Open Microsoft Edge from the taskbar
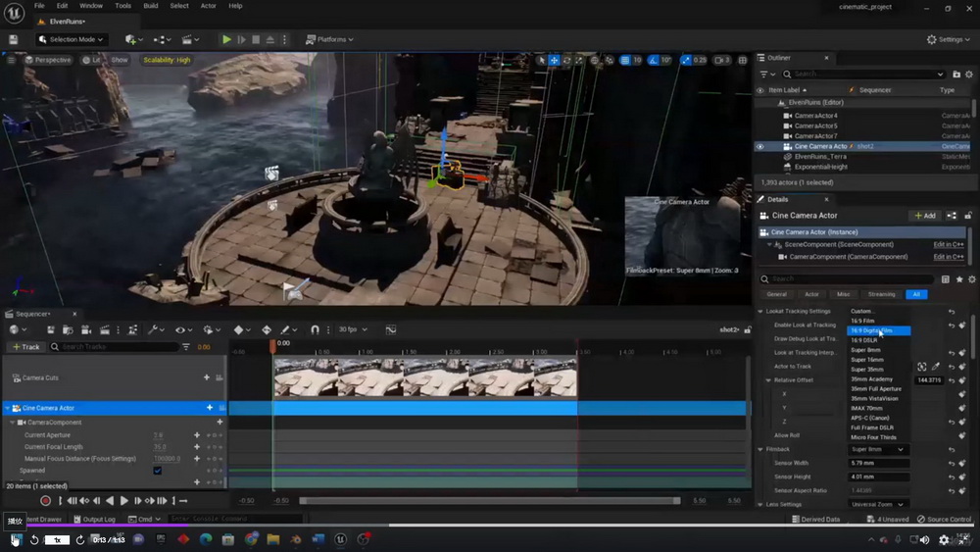The height and width of the screenshot is (552, 980). click(206, 539)
